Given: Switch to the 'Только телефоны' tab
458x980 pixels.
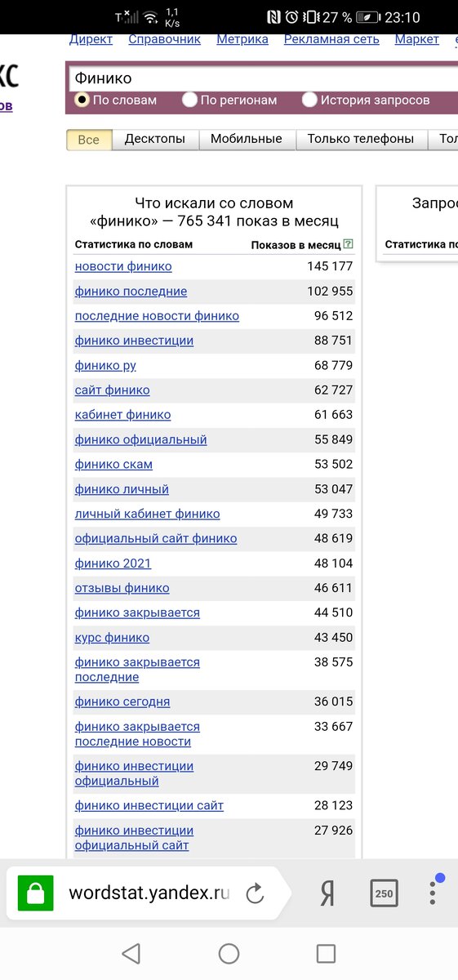Looking at the screenshot, I should coord(361,139).
